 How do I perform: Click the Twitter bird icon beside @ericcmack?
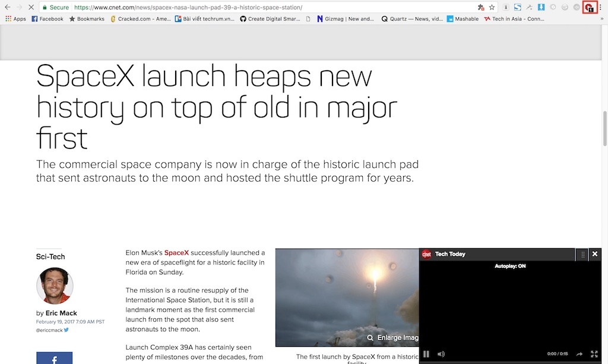coord(66,330)
